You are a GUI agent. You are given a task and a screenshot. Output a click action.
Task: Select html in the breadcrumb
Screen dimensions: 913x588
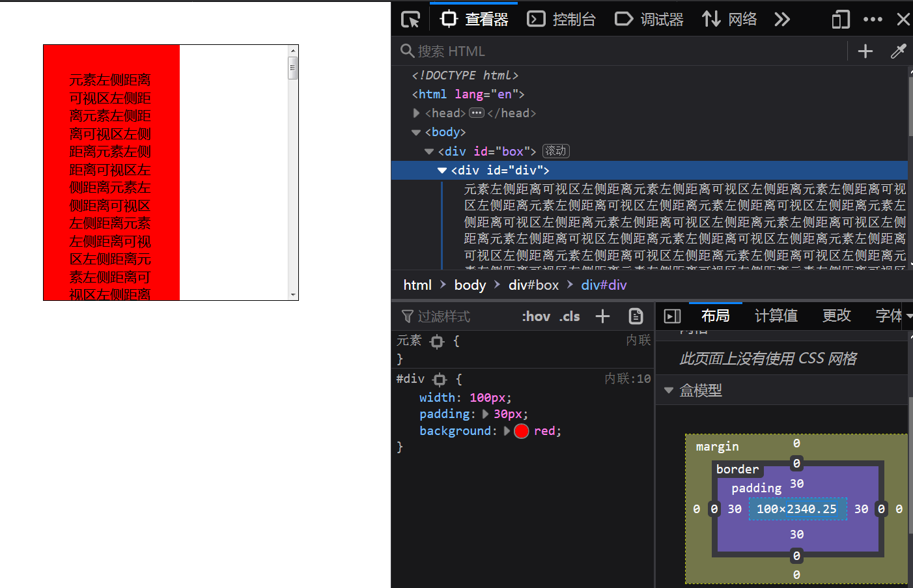coord(417,285)
